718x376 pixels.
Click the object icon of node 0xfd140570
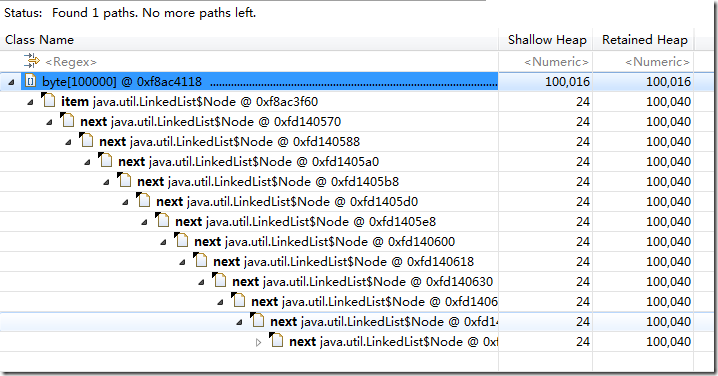pos(67,120)
